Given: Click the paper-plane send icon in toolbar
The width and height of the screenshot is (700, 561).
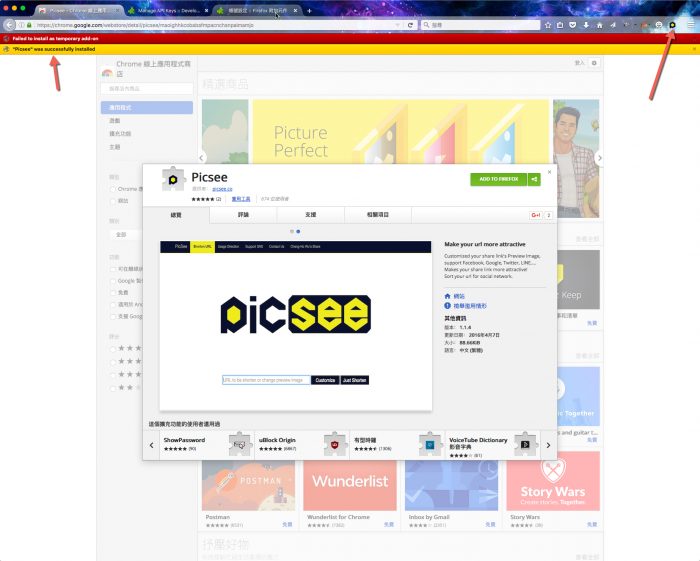Looking at the screenshot, I should [613, 25].
